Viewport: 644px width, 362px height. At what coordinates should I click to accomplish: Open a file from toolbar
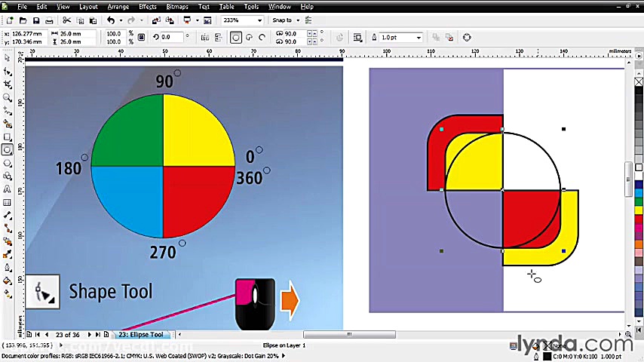[x=23, y=20]
